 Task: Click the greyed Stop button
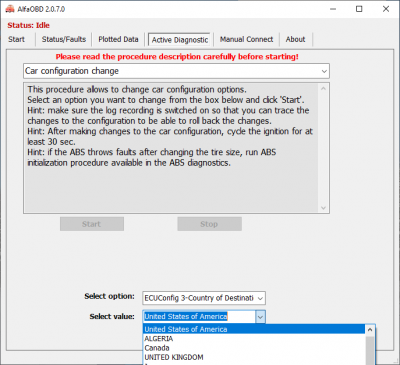click(209, 224)
